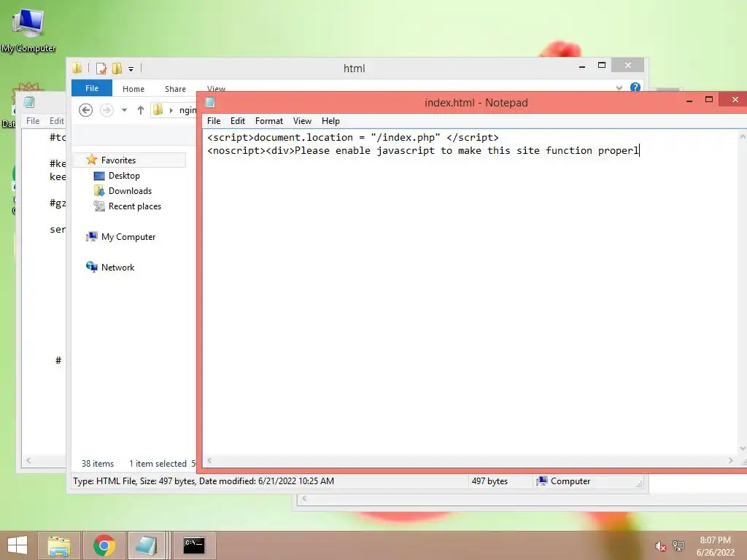Click the Notepad icon in index.html title bar

coord(210,102)
